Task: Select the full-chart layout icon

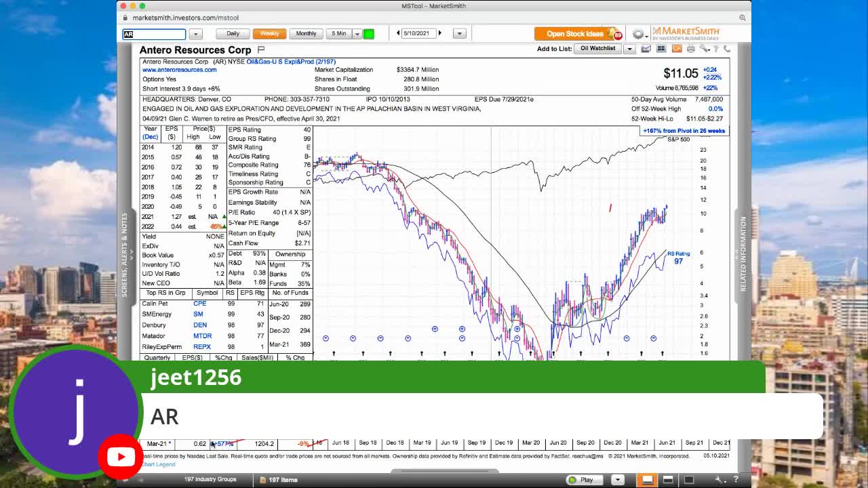Action: point(689,480)
